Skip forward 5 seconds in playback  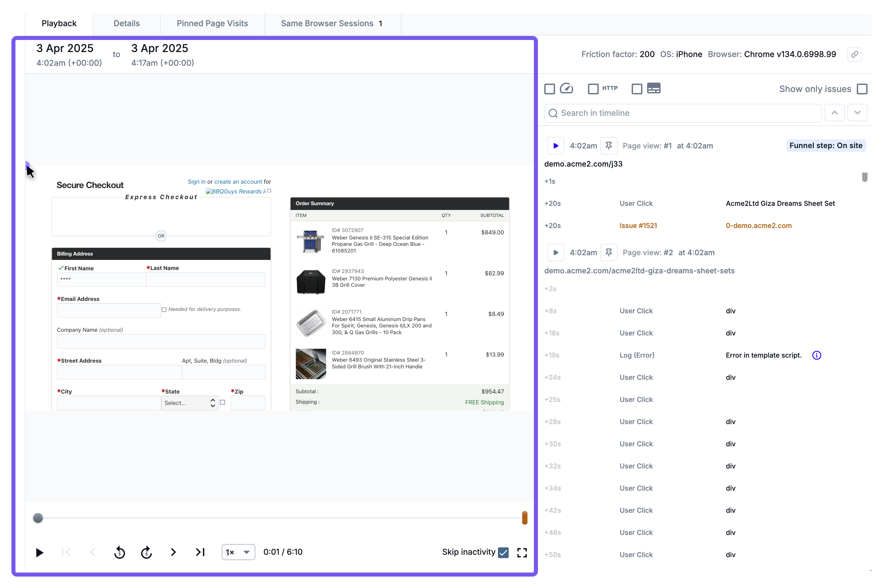coord(146,552)
